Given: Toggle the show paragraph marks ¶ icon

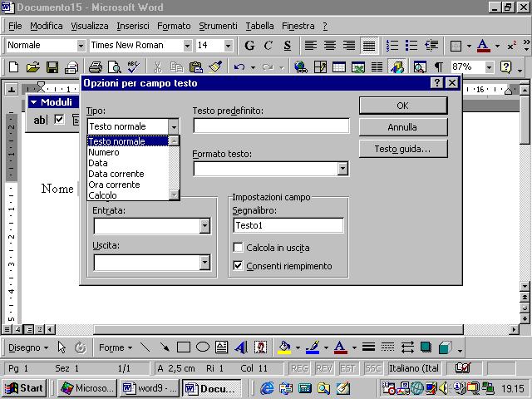Looking at the screenshot, I should tap(439, 67).
